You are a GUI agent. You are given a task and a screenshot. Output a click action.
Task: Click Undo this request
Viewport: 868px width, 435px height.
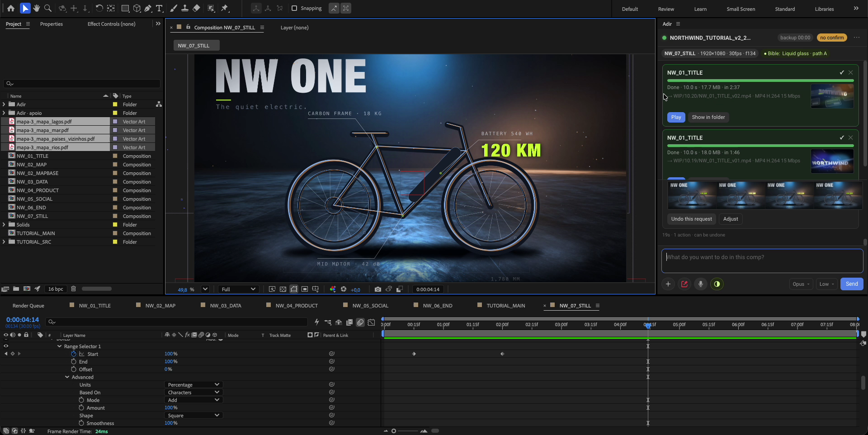[691, 219]
